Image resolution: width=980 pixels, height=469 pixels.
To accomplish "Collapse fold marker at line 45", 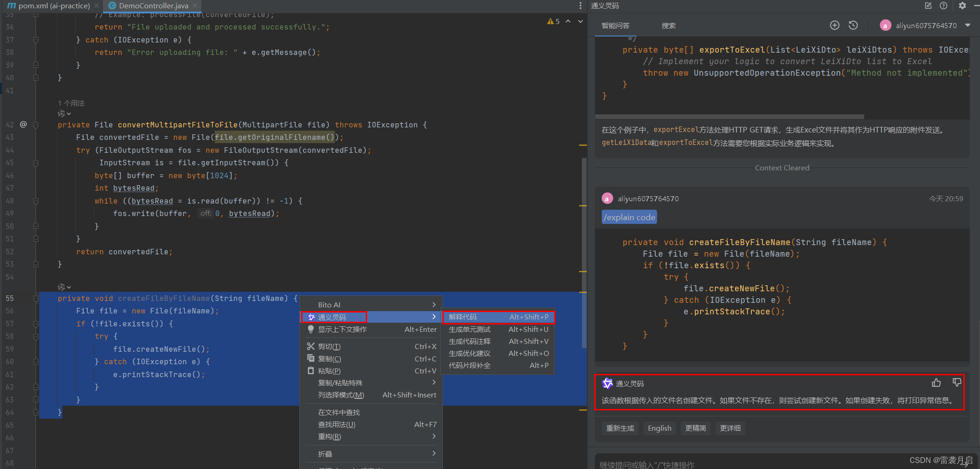I will tap(36, 163).
